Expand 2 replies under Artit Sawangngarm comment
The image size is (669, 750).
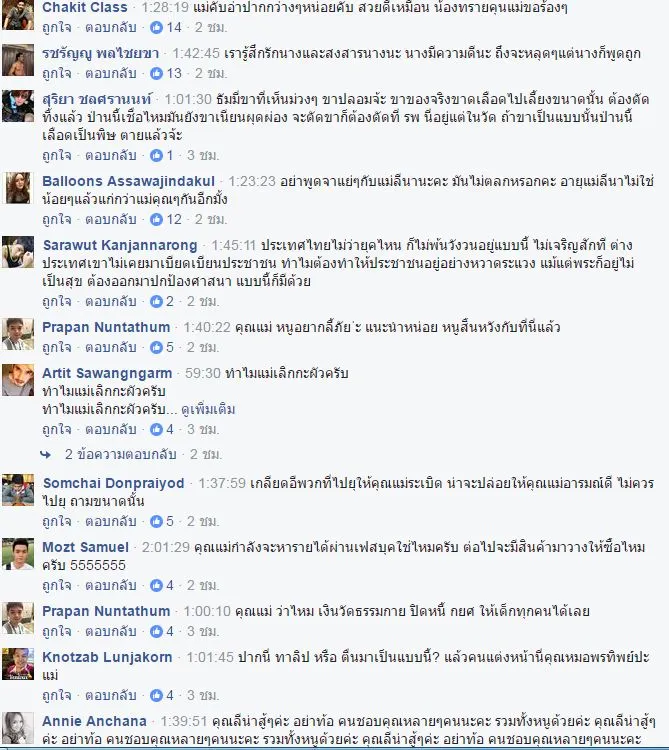121,454
